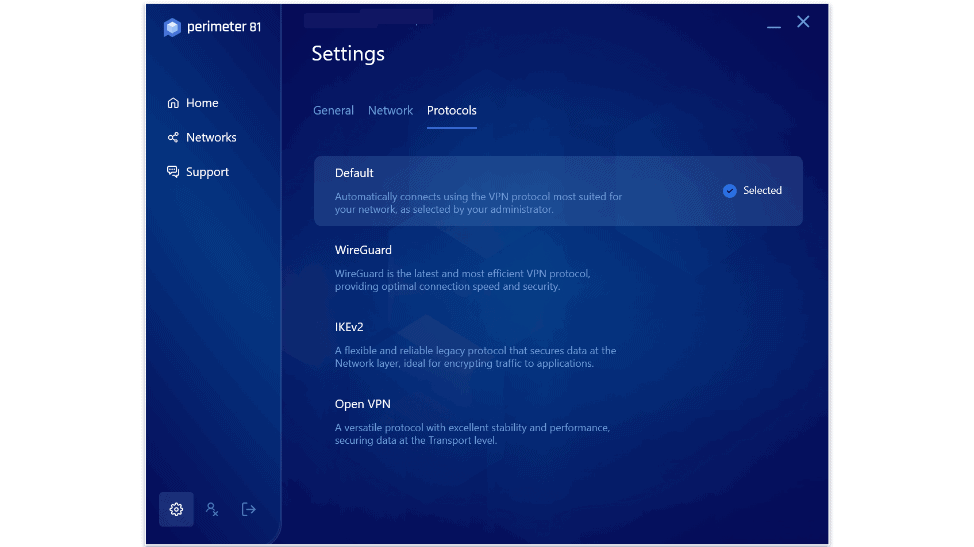Select the WireGuard protocol
Viewport: 974px width, 547px height.
(x=363, y=250)
